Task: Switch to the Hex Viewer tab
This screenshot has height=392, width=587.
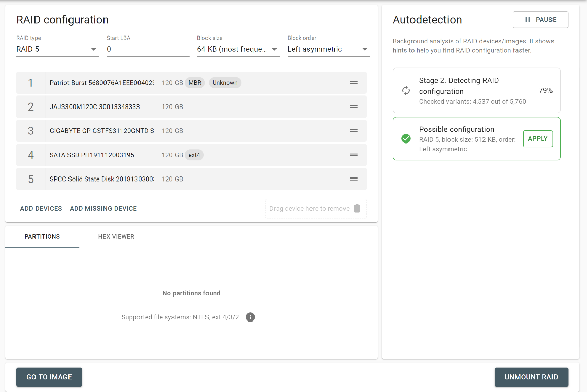Action: coord(116,237)
